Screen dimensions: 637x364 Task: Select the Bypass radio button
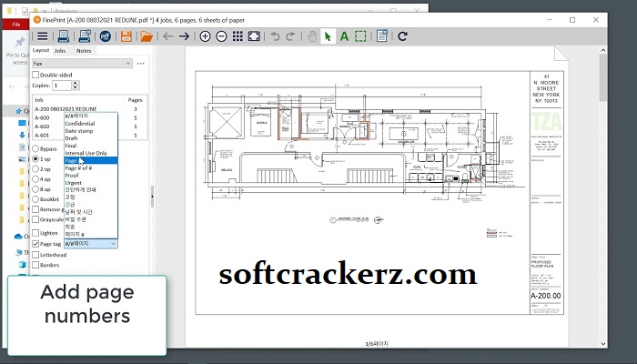click(x=35, y=148)
